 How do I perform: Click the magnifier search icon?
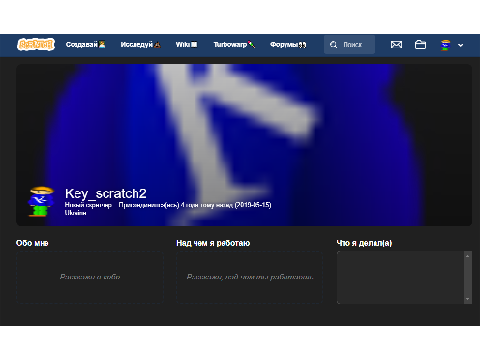pyautogui.click(x=333, y=45)
